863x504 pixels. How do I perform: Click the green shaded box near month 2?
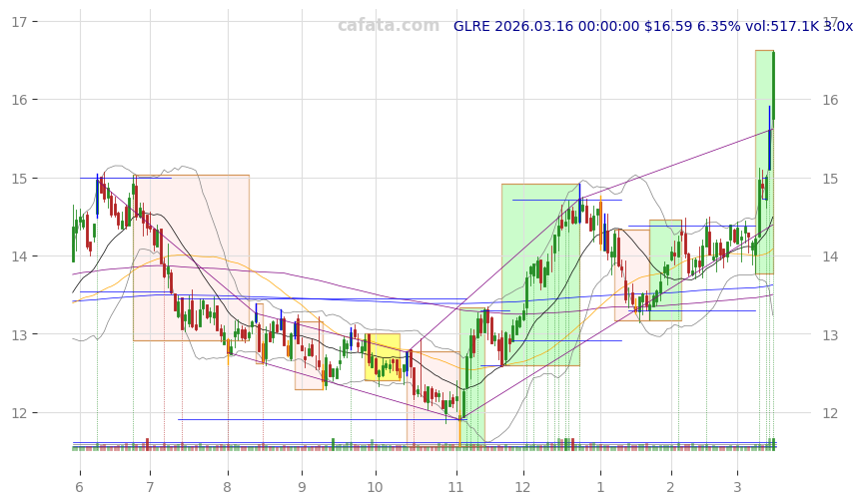click(x=665, y=270)
